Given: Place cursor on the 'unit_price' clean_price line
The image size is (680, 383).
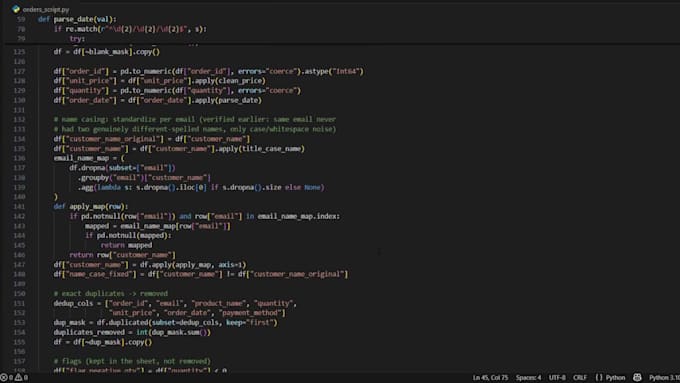Looking at the screenshot, I should 160,81.
